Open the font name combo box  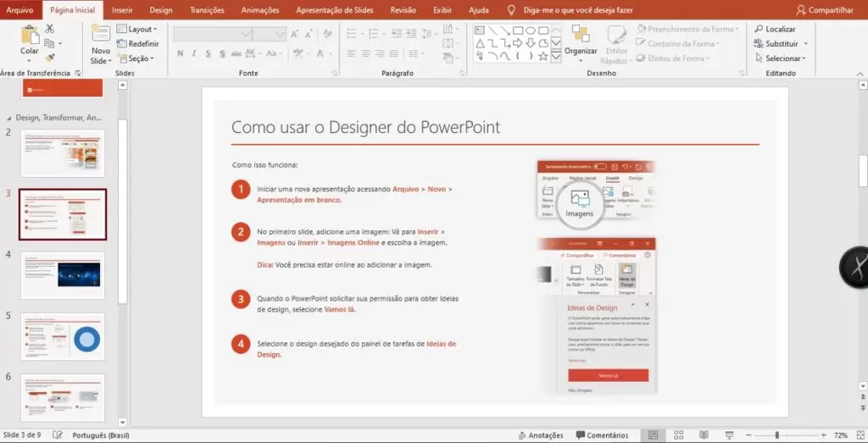pos(213,34)
